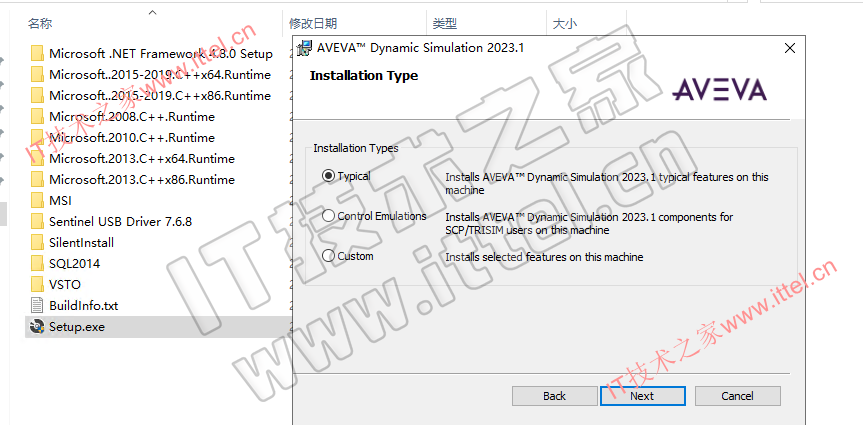Select the 'SQL2014' folder name
The width and height of the screenshot is (863, 425).
75,264
